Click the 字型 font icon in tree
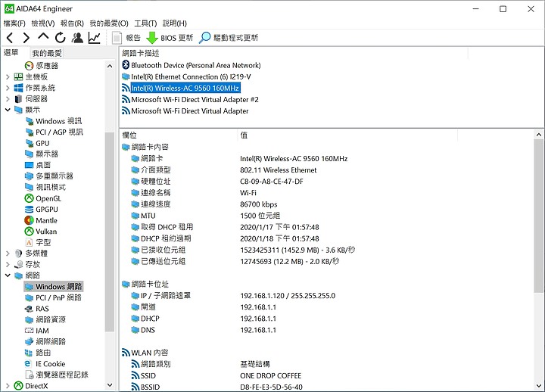This screenshot has width=545, height=392. click(x=30, y=242)
